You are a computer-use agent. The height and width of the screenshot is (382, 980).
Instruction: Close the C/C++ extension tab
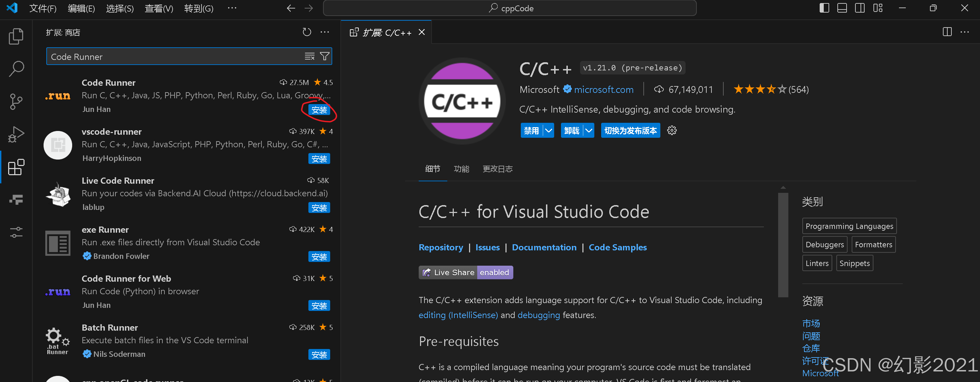pyautogui.click(x=421, y=32)
